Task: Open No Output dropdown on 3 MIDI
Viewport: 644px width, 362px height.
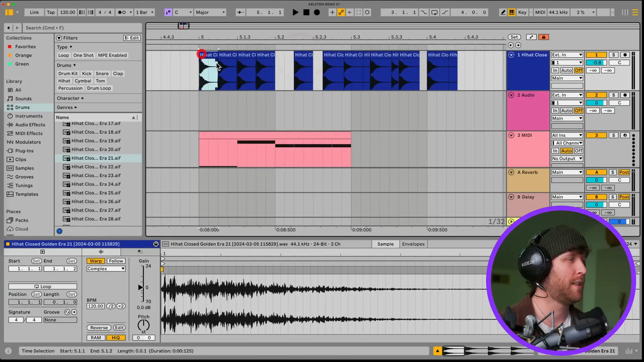Action: 567,159
